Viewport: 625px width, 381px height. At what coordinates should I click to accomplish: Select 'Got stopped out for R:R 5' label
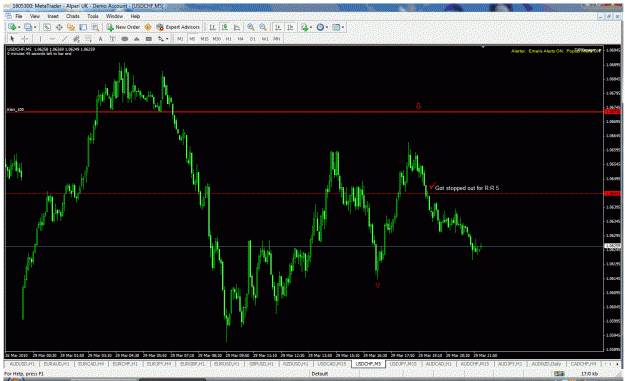[x=467, y=188]
